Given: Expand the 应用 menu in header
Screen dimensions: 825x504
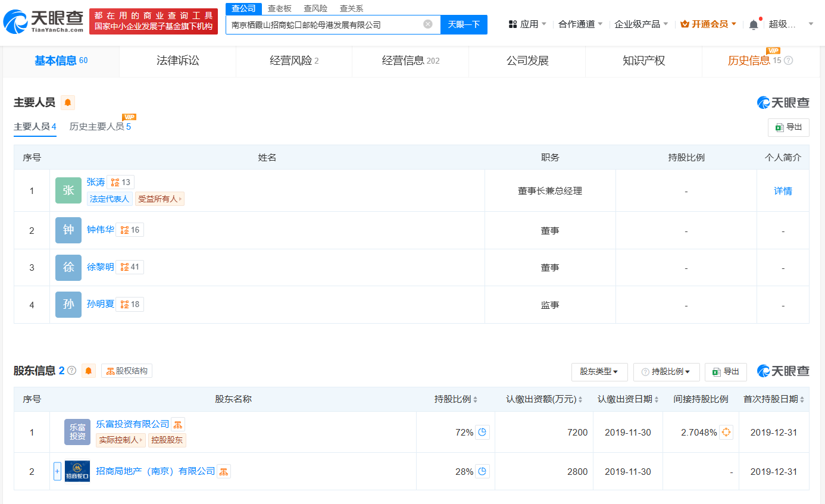Looking at the screenshot, I should click(x=527, y=24).
